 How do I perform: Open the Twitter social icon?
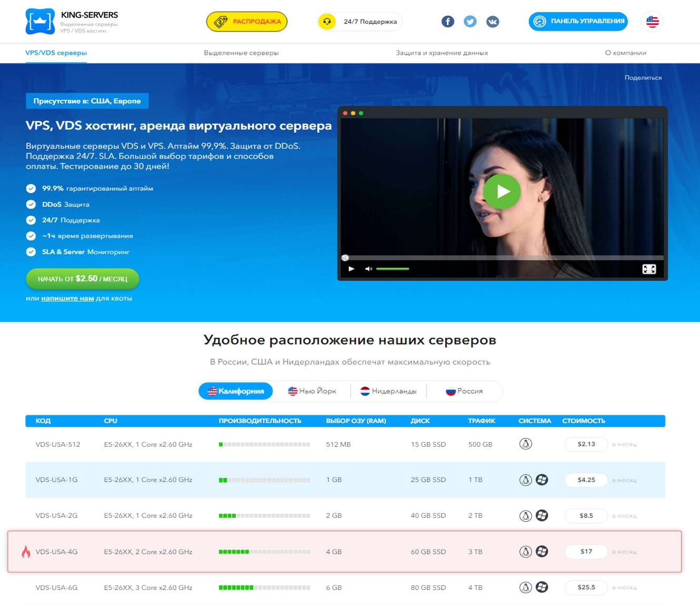(470, 22)
